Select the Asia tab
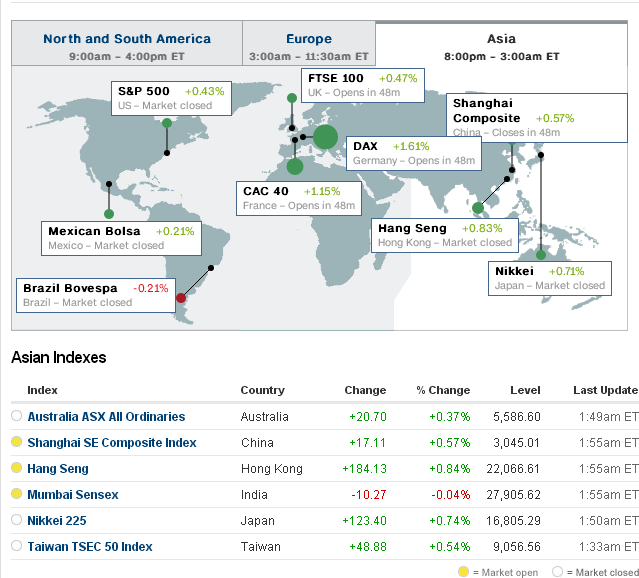Screen dimensions: 639x578 point(501,43)
